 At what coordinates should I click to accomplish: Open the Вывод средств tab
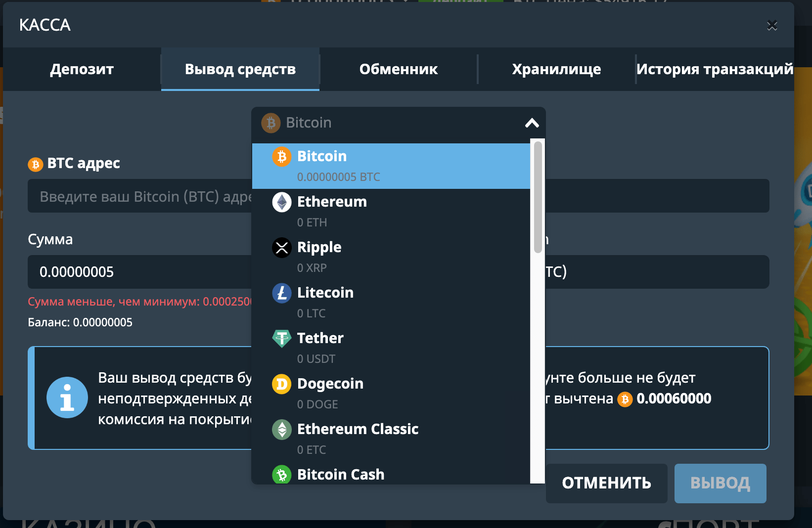tap(240, 69)
